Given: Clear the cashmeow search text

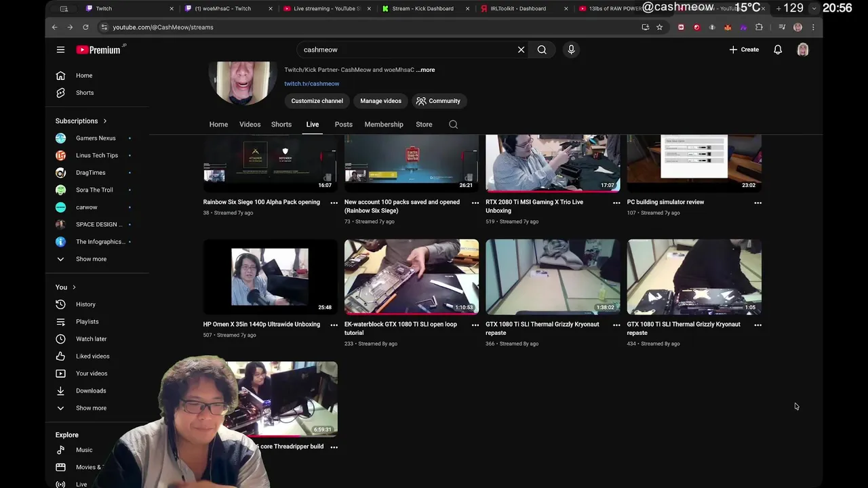Looking at the screenshot, I should pyautogui.click(x=521, y=49).
